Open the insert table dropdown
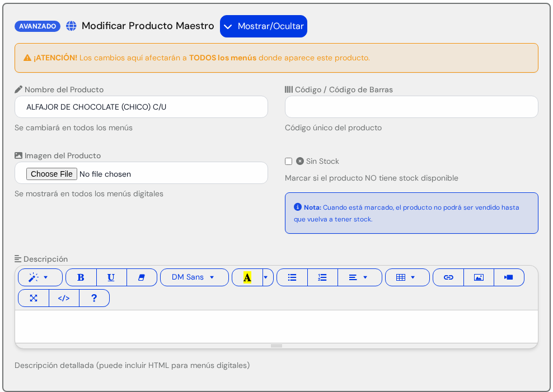The width and height of the screenshot is (553, 392). (x=407, y=277)
